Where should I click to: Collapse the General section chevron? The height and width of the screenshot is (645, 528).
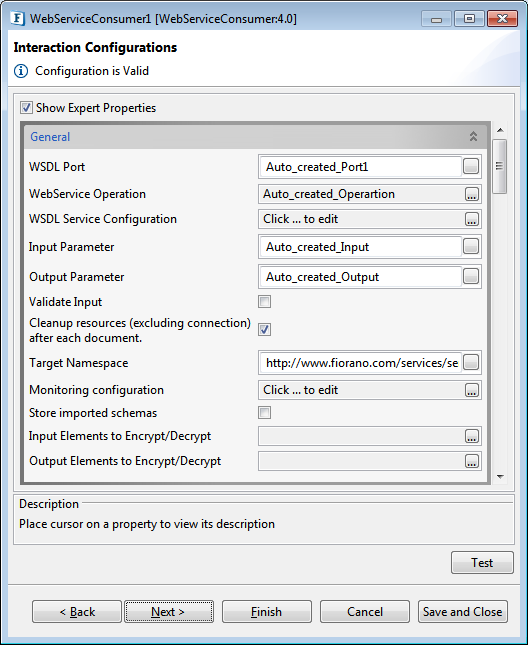473,137
